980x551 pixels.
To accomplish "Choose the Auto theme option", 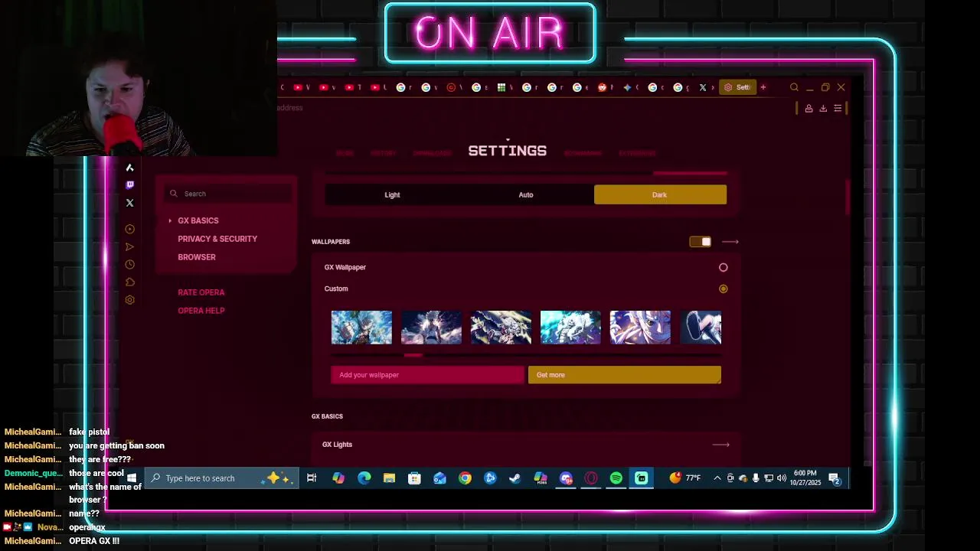I will pos(526,194).
